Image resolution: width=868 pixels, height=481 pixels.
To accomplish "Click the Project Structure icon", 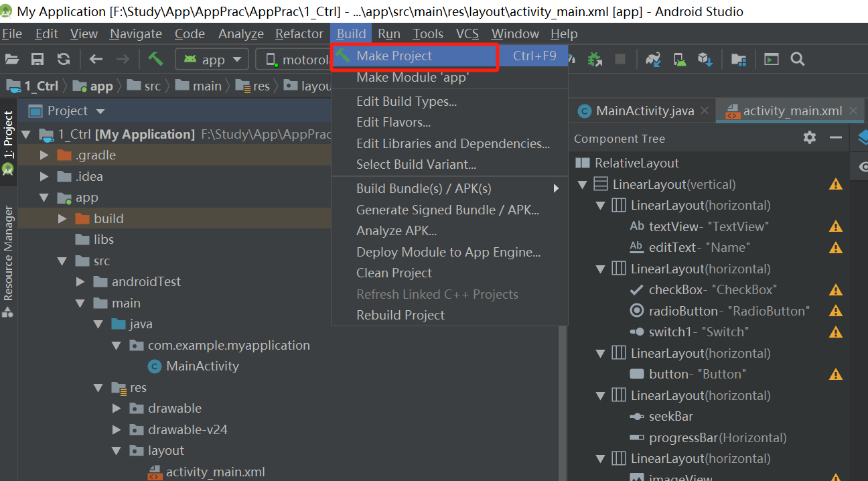I will coord(739,59).
